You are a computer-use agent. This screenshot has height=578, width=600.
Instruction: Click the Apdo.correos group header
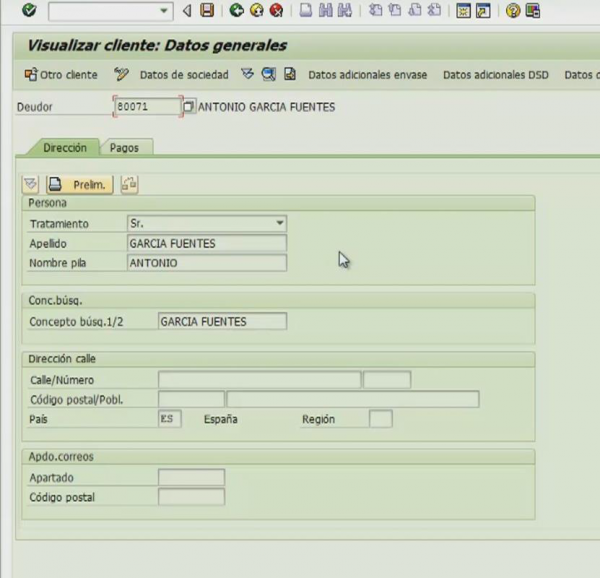(278, 456)
